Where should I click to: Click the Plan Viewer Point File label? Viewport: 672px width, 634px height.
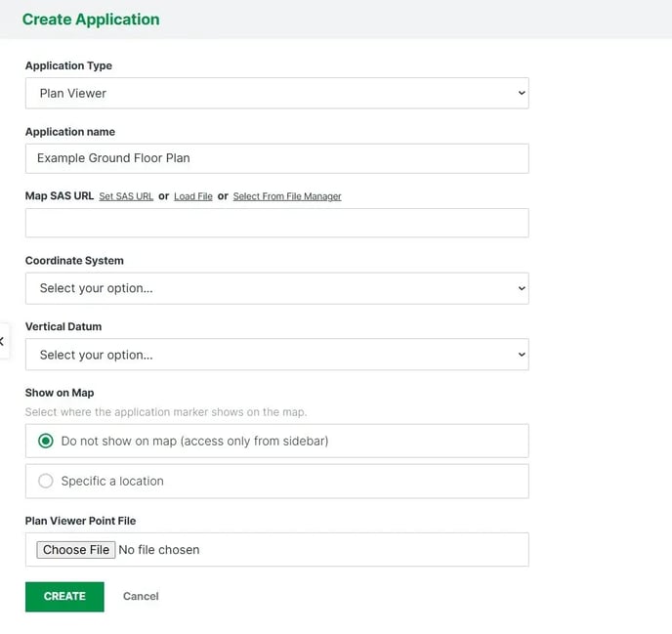(80, 521)
